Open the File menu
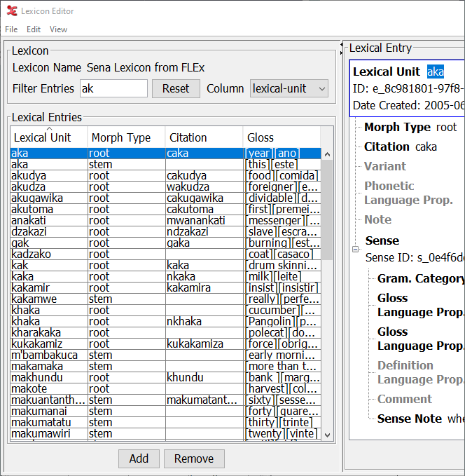465x476 pixels. pos(11,29)
